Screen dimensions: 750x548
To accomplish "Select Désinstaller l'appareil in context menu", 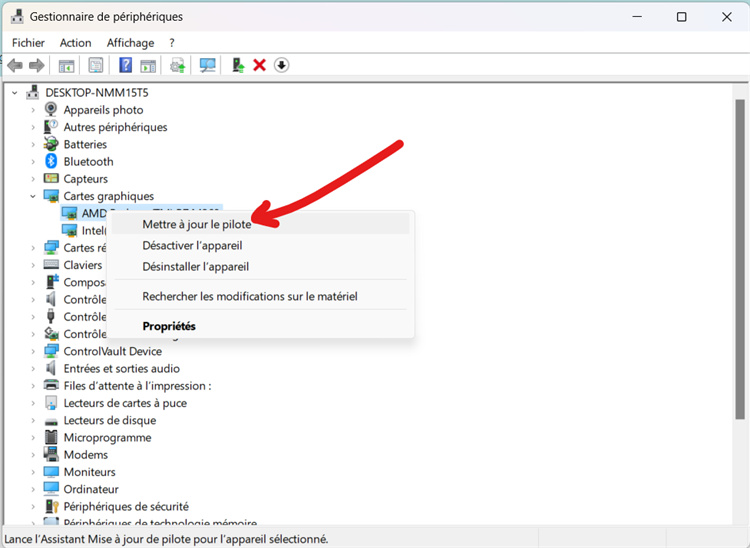I will [195, 267].
